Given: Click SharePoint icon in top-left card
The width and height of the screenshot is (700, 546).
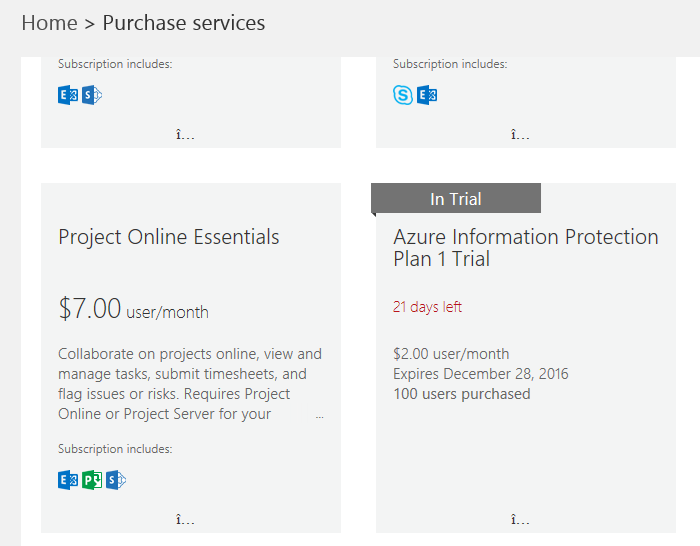Looking at the screenshot, I should [x=92, y=95].
